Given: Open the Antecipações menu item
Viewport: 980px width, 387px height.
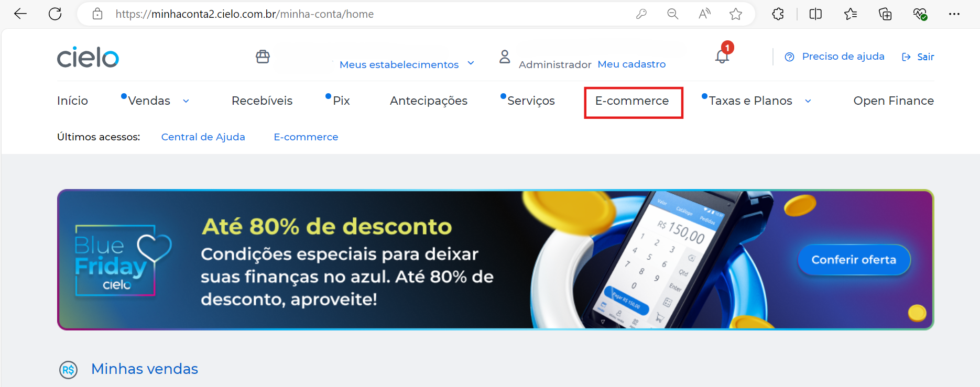Looking at the screenshot, I should coord(429,101).
